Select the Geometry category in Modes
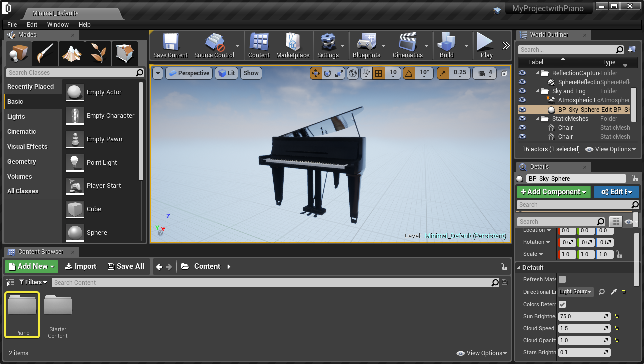The height and width of the screenshot is (364, 644). click(x=22, y=162)
